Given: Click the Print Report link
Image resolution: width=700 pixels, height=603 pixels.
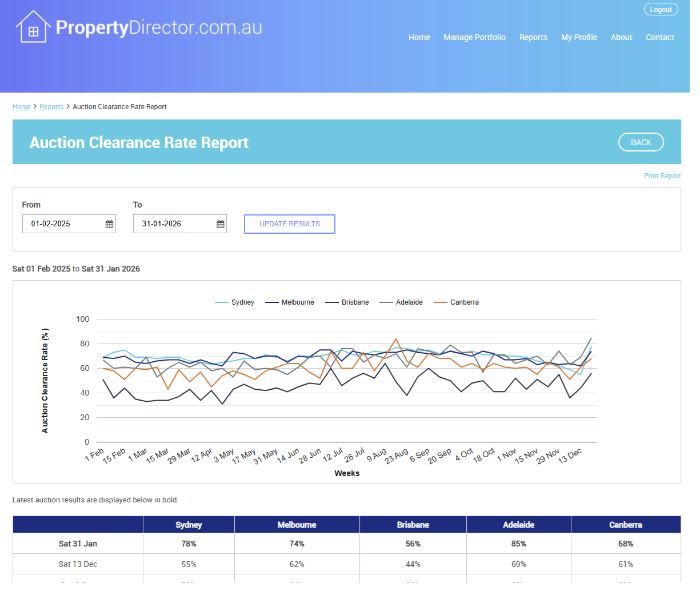Looking at the screenshot, I should [x=662, y=176].
